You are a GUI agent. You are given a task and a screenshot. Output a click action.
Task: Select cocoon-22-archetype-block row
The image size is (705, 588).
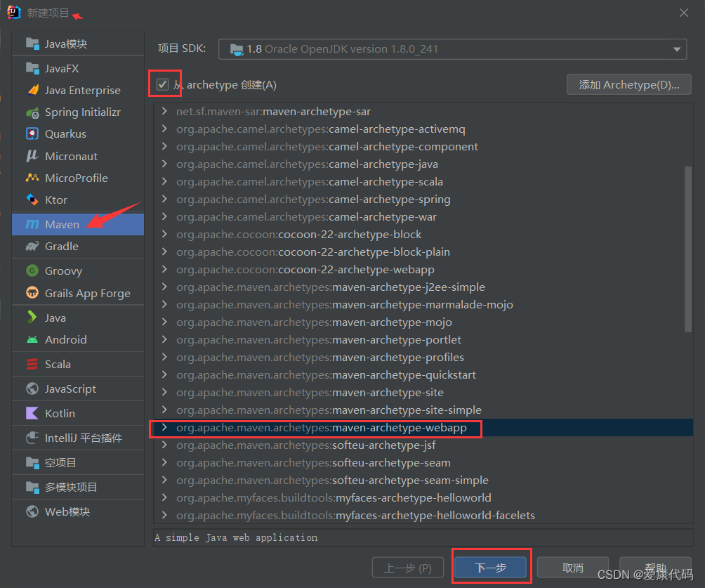point(423,234)
